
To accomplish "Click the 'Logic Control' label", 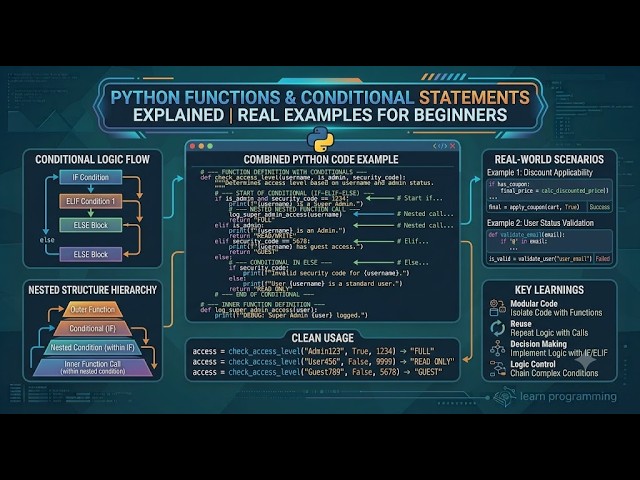I will point(533,364).
